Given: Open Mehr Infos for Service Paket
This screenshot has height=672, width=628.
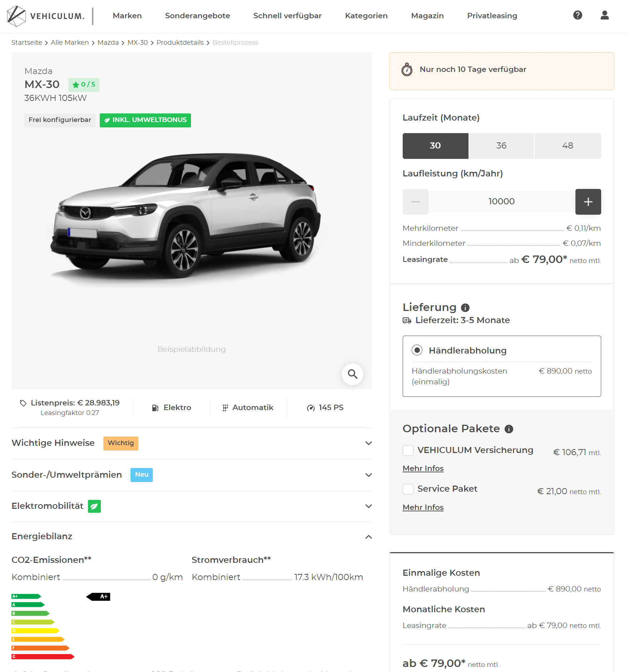Looking at the screenshot, I should coord(423,508).
